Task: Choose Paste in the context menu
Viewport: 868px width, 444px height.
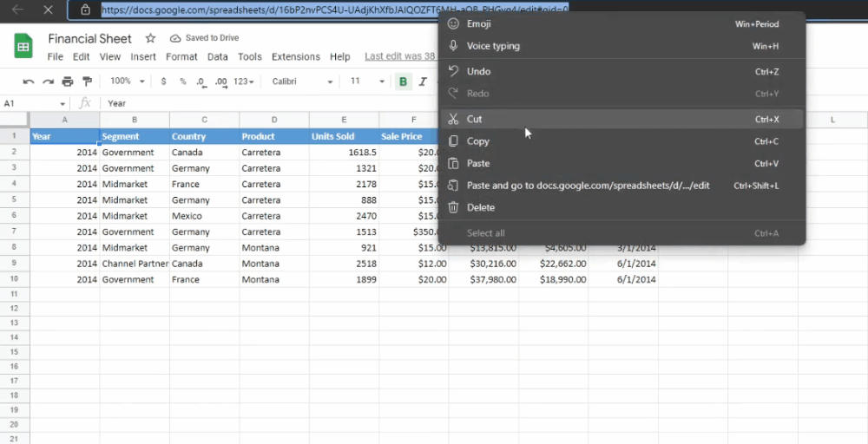Action: coord(621,164)
